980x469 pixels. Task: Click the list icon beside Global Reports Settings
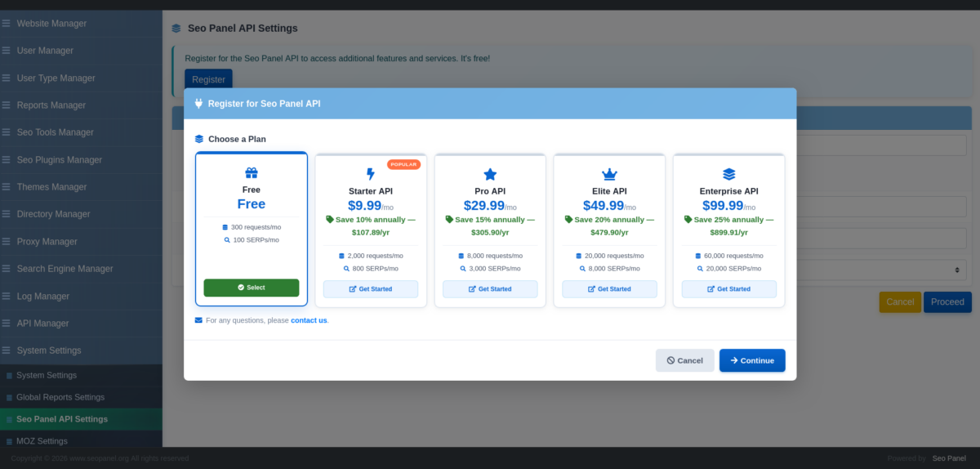point(10,398)
